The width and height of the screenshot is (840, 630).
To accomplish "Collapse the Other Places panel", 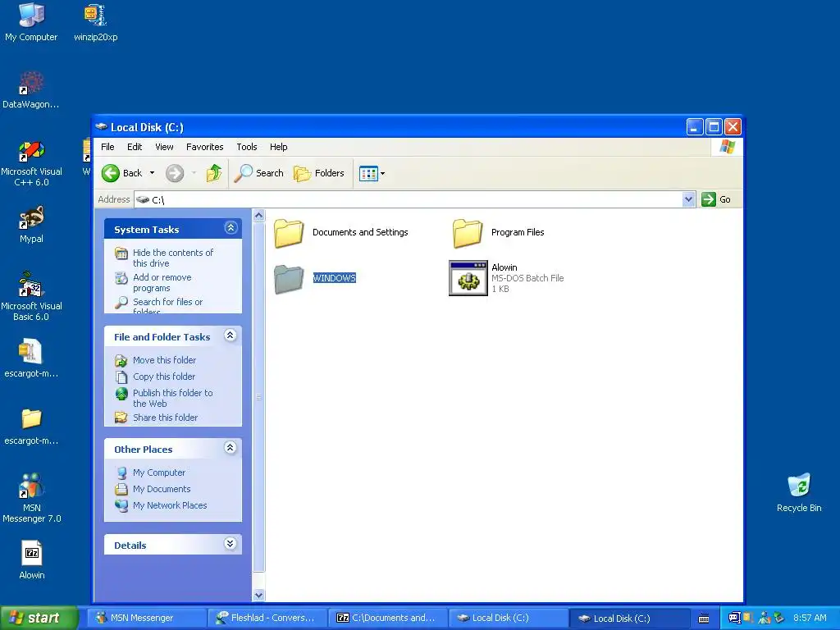I will [x=231, y=448].
